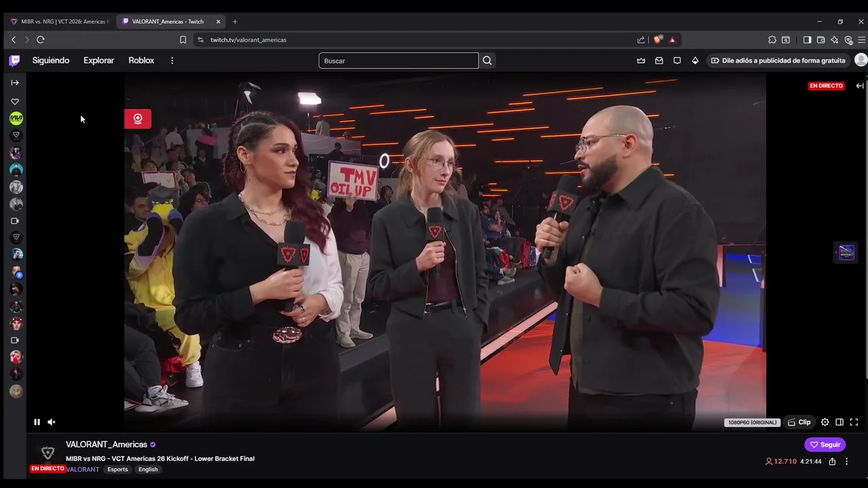Open user profile avatar menu
The width and height of the screenshot is (868, 488).
point(861,60)
